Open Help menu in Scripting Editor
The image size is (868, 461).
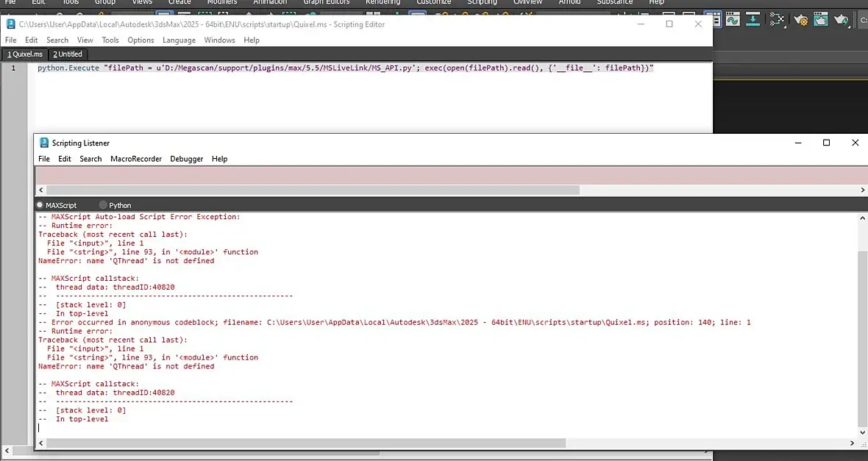[x=252, y=40]
